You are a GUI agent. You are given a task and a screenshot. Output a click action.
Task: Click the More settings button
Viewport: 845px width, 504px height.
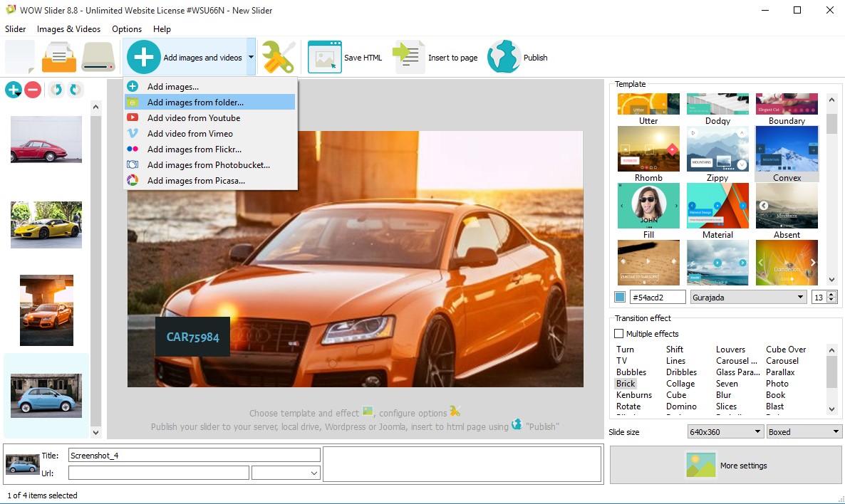(725, 466)
